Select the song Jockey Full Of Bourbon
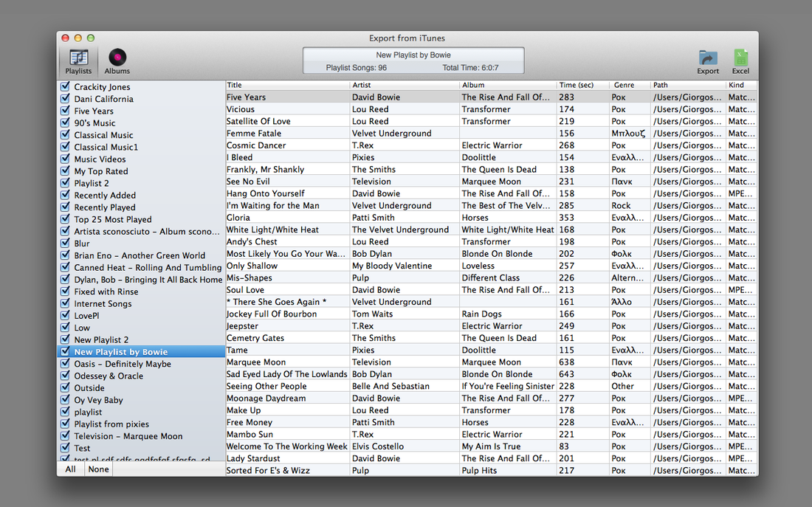 point(272,314)
